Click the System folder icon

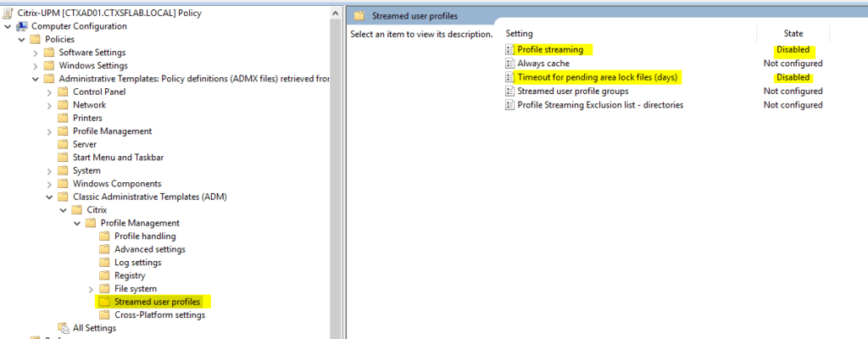tap(64, 170)
